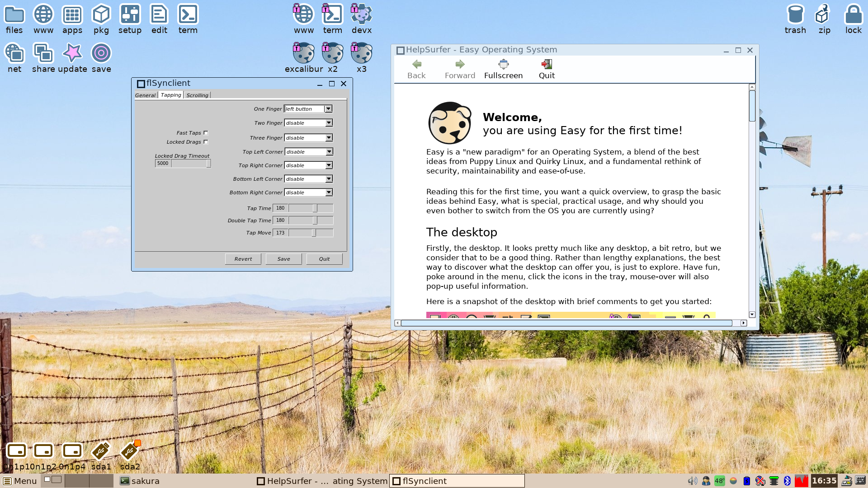This screenshot has width=868, height=488.
Task: Open the Bottom Left Corner dropdown
Action: [308, 179]
